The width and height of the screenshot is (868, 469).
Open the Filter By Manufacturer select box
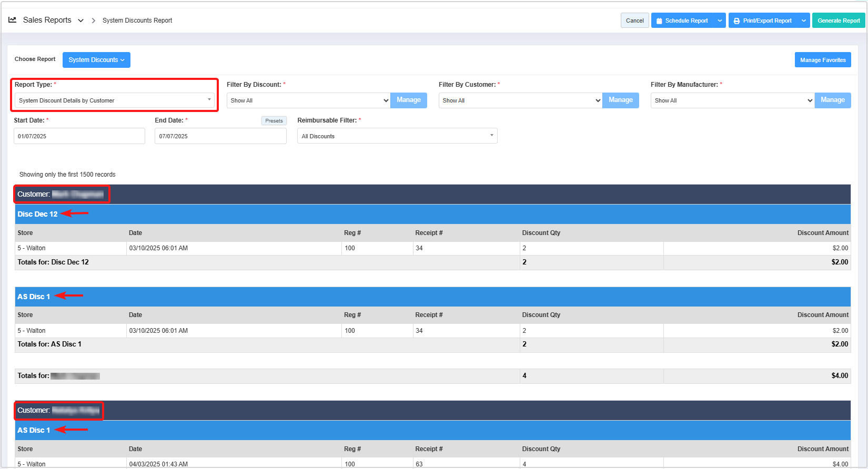coord(732,100)
